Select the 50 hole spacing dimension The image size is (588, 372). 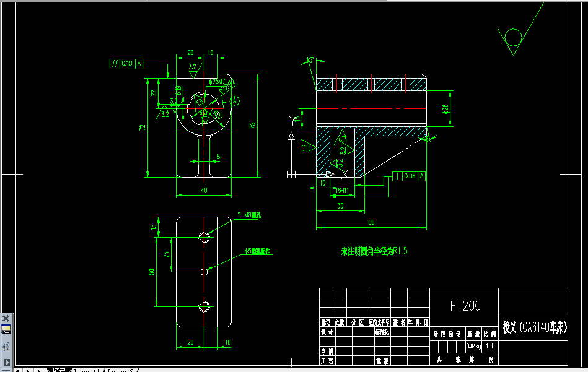[152, 272]
